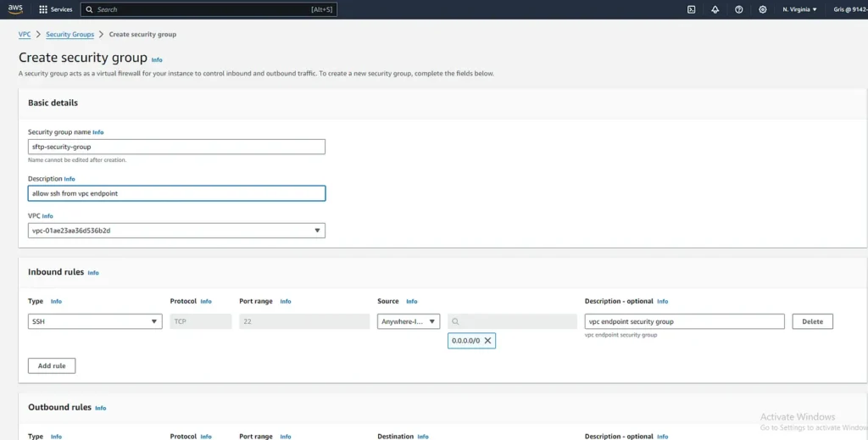The height and width of the screenshot is (440, 868).
Task: Open the VPC selection dropdown
Action: pos(176,231)
